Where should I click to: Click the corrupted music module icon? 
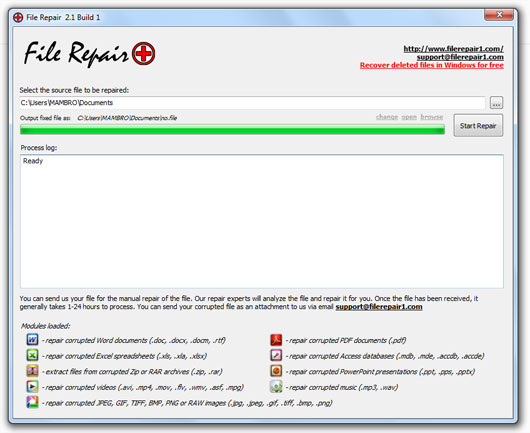point(276,386)
